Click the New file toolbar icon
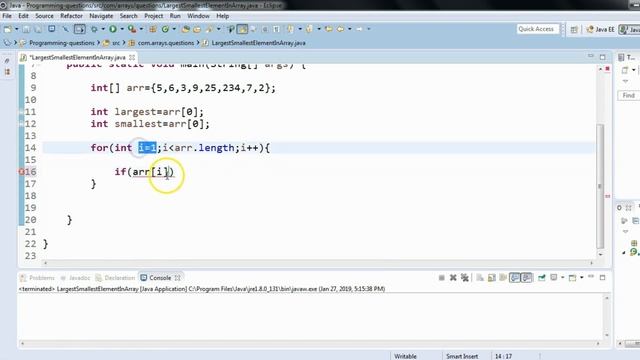 pyautogui.click(x=7, y=29)
